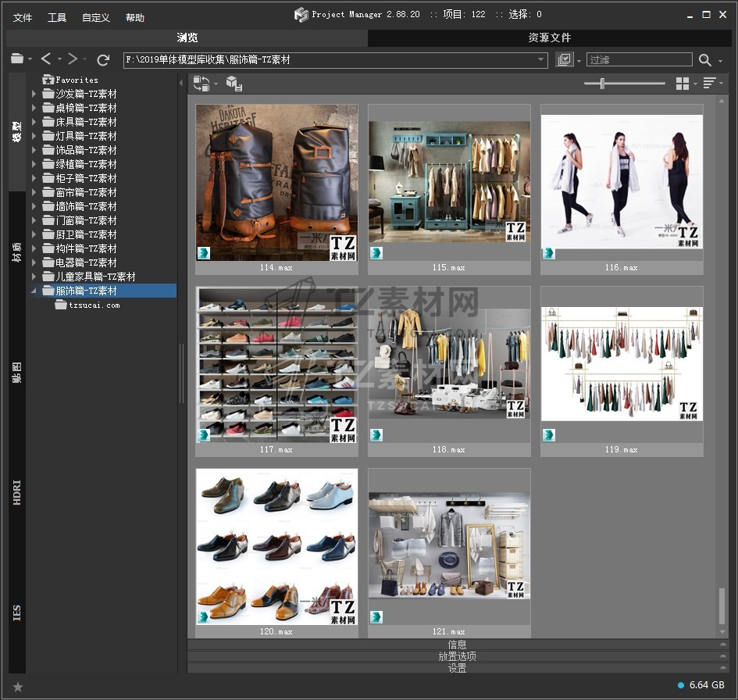The width and height of the screenshot is (738, 700).
Task: Expand the 沙发篇-TZ素材 folder
Action: tap(34, 94)
